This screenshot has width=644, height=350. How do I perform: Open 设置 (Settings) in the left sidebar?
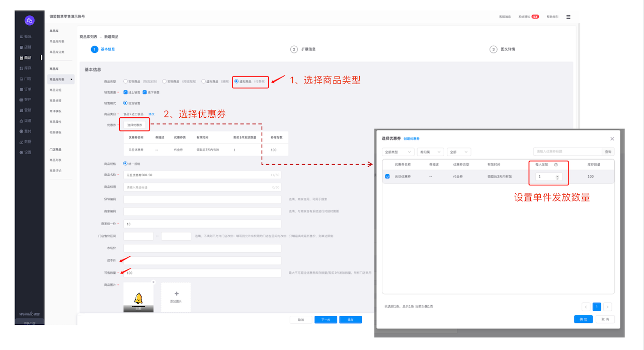(x=28, y=152)
